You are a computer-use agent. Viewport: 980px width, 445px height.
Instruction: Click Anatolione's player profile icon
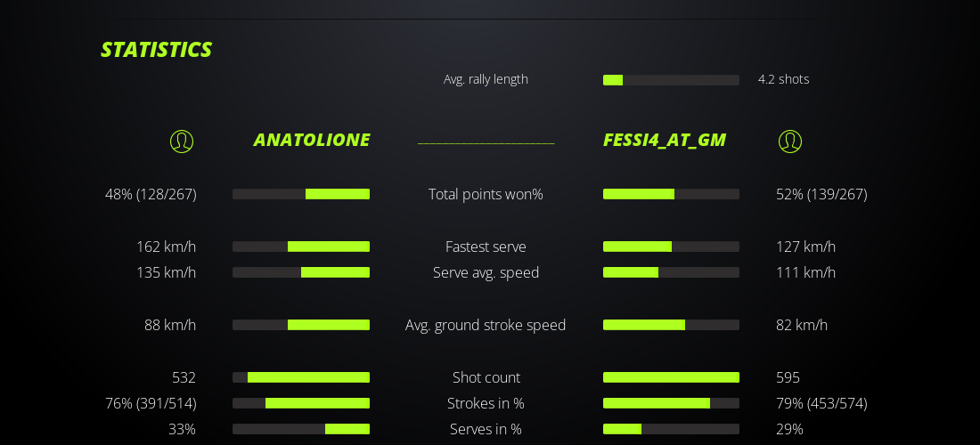pyautogui.click(x=182, y=141)
